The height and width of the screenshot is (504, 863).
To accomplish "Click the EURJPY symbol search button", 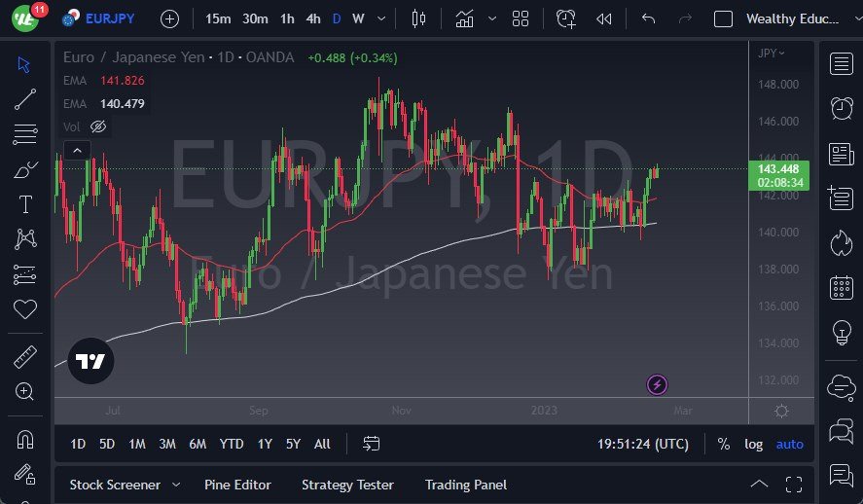I will pos(102,18).
